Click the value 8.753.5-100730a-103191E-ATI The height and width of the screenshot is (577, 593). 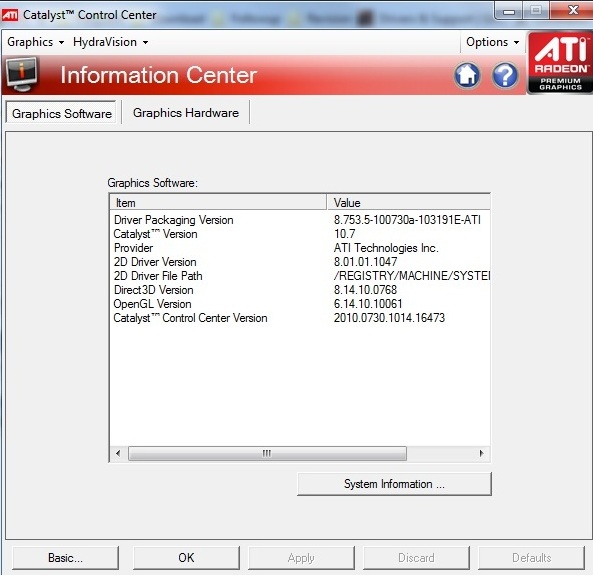407,220
